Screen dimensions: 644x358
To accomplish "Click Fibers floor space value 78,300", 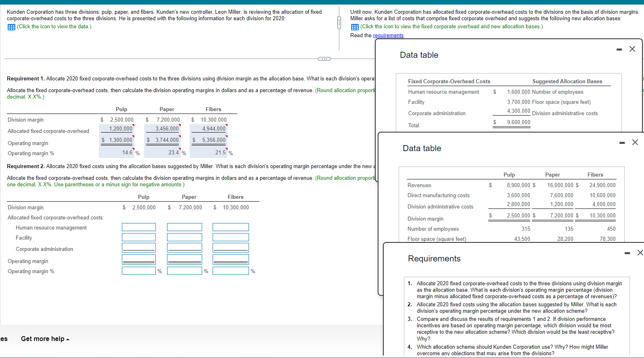I will coord(608,239).
